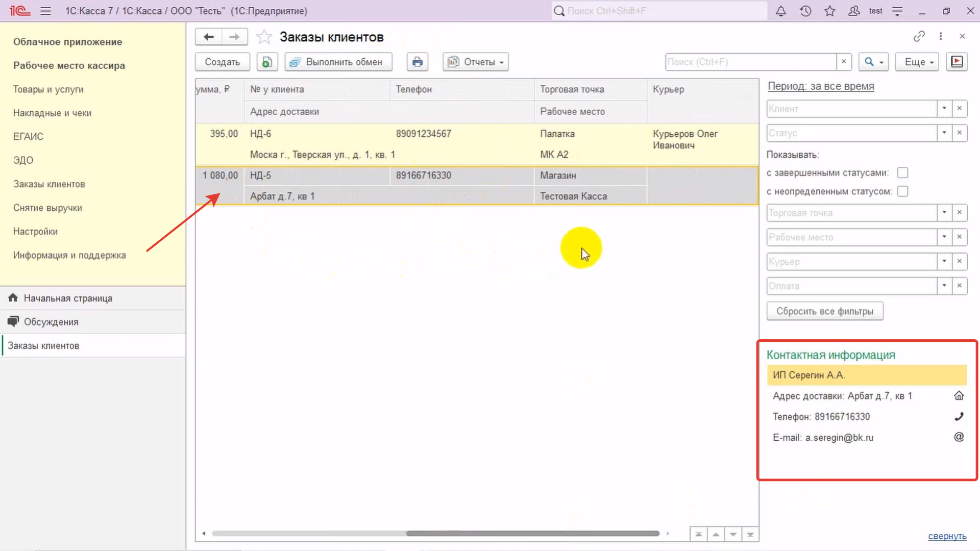Click ИП Серегин А.А. contact entry
The width and height of the screenshot is (980, 551).
[x=867, y=375]
